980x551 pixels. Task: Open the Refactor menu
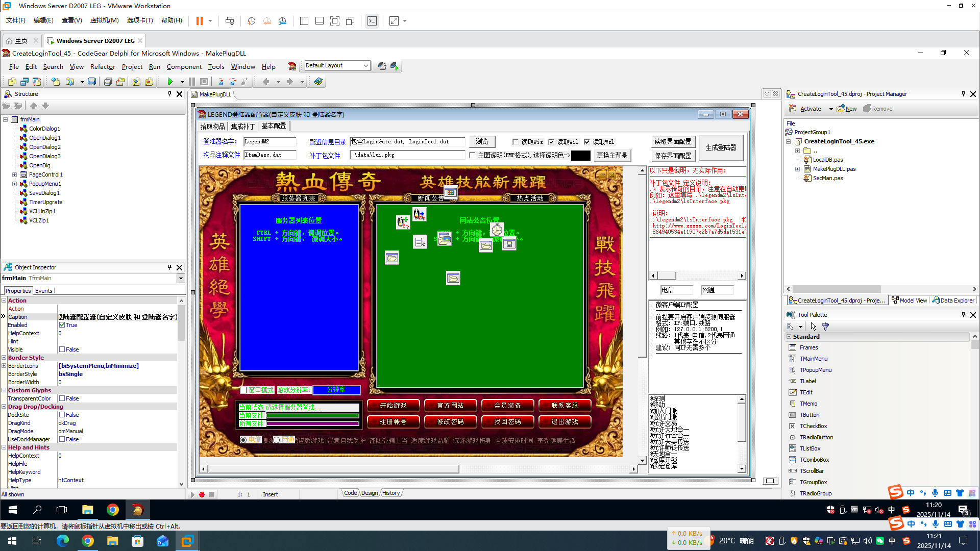pos(103,67)
